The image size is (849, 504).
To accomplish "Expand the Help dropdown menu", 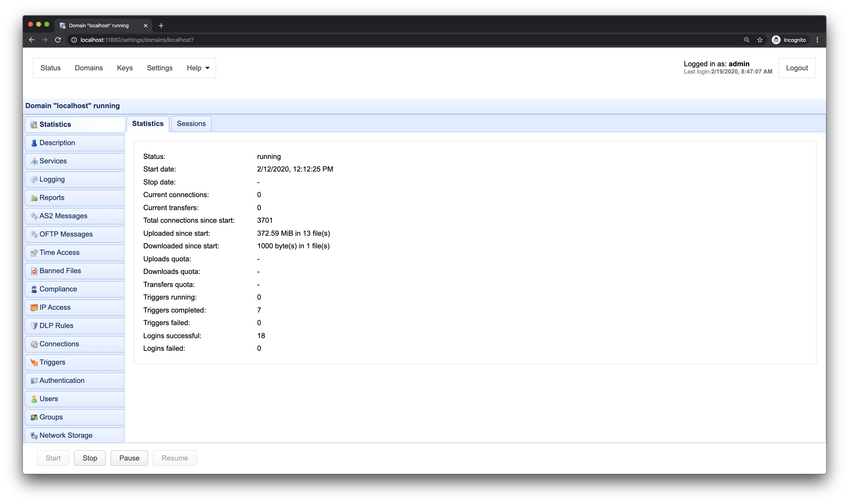I will tap(198, 68).
